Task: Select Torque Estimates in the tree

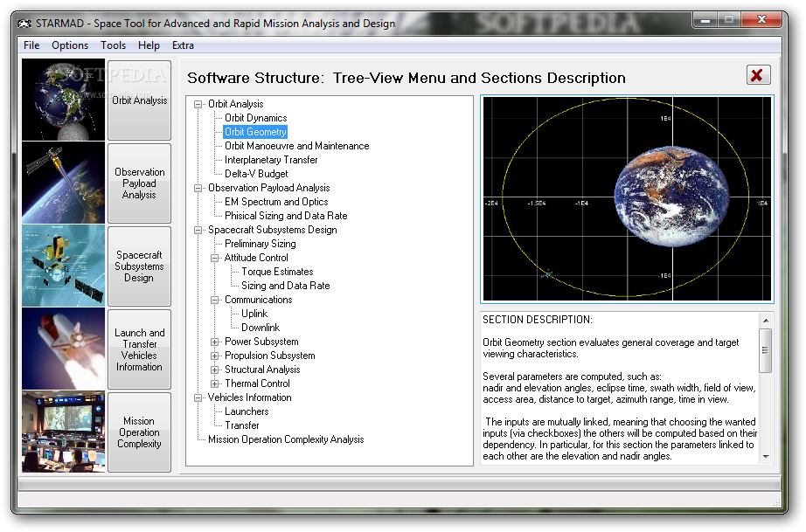Action: [x=277, y=272]
